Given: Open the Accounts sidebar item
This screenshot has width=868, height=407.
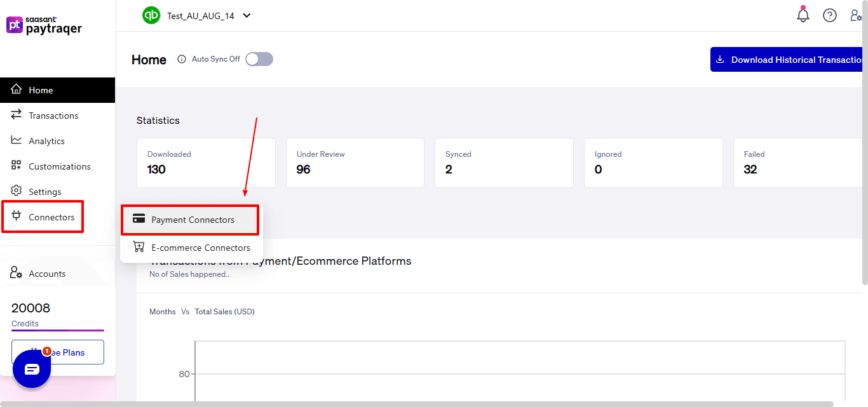Looking at the screenshot, I should [47, 274].
